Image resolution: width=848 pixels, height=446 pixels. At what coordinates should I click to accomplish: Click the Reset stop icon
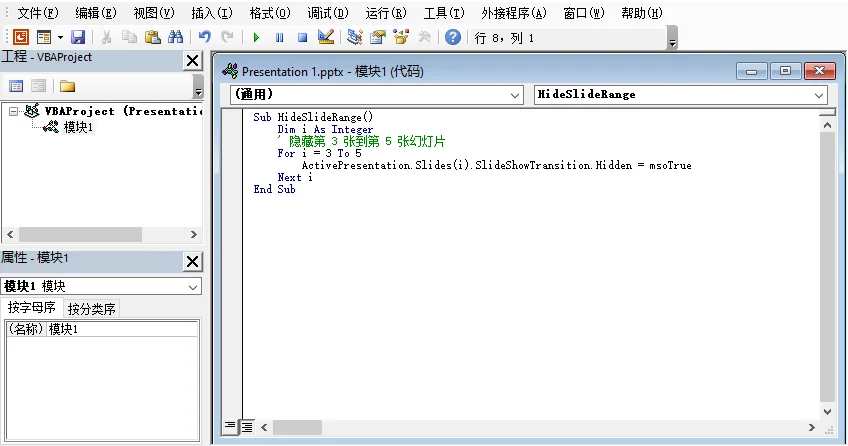pyautogui.click(x=302, y=37)
